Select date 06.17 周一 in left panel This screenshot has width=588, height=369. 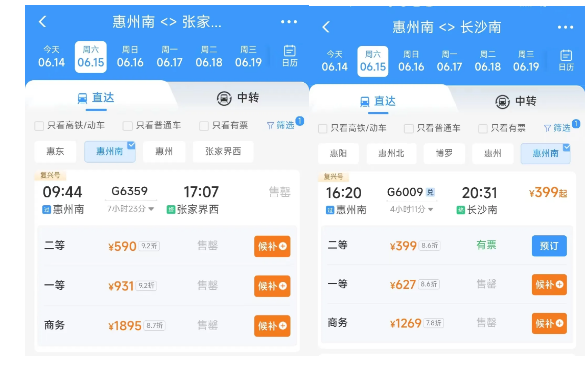tap(170, 57)
